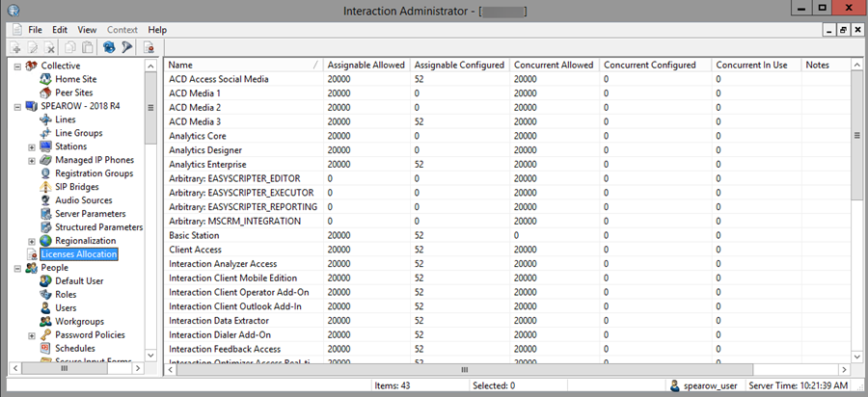
Task: Click the tree panel horizontal scroll right arrow
Action: click(x=138, y=368)
